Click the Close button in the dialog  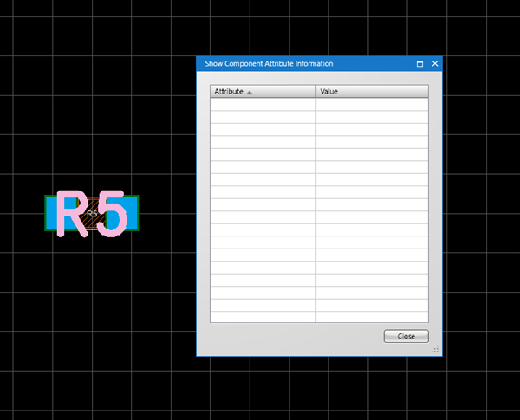coord(406,336)
